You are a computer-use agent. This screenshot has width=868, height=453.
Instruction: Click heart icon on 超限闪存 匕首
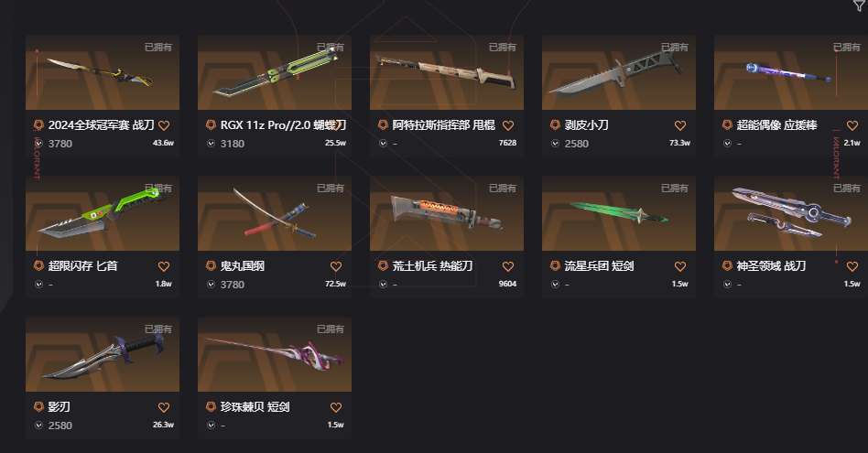[x=164, y=266]
